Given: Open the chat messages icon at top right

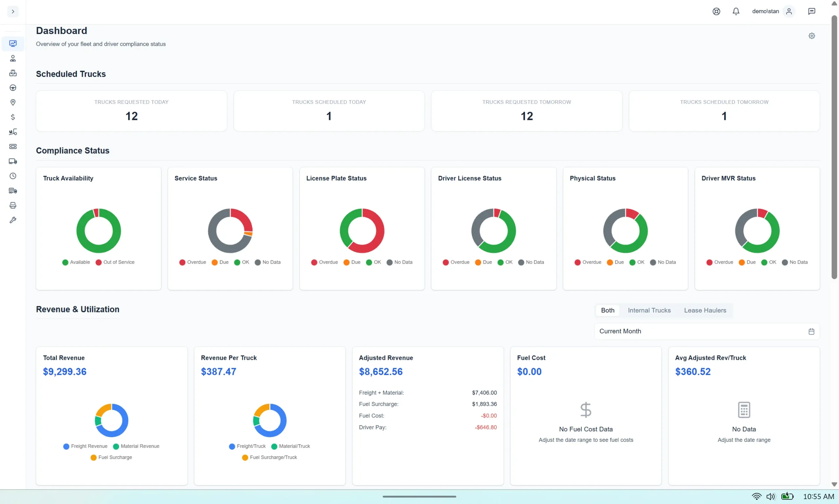Looking at the screenshot, I should click(812, 11).
